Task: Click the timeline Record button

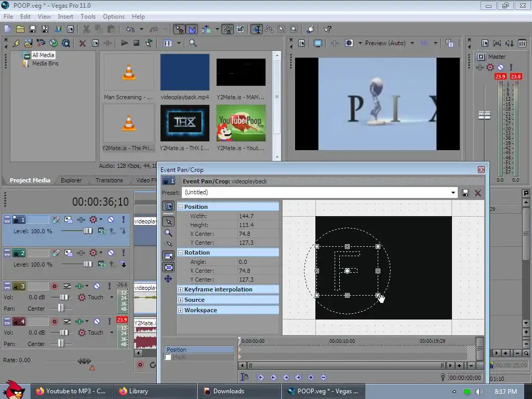Action: [140, 365]
